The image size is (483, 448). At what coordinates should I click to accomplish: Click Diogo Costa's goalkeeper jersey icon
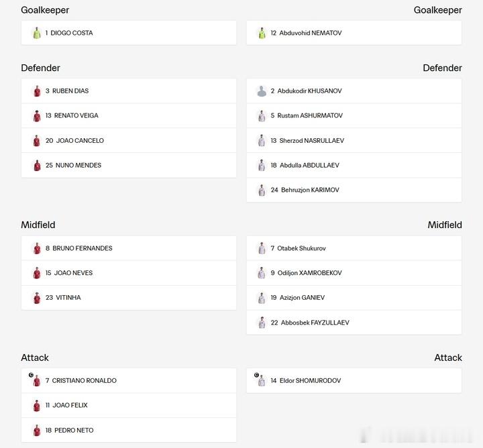[37, 33]
